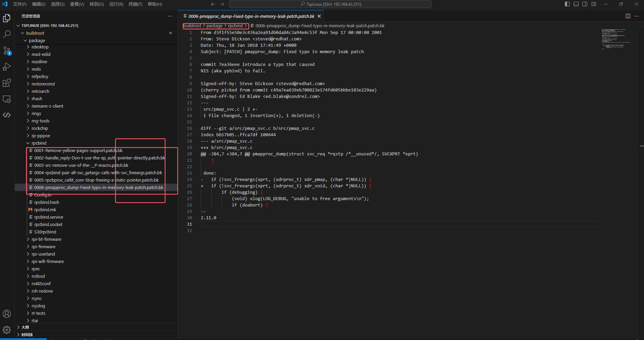Click the 资源管理器 explorer panel title
This screenshot has height=340, width=644.
[31, 16]
